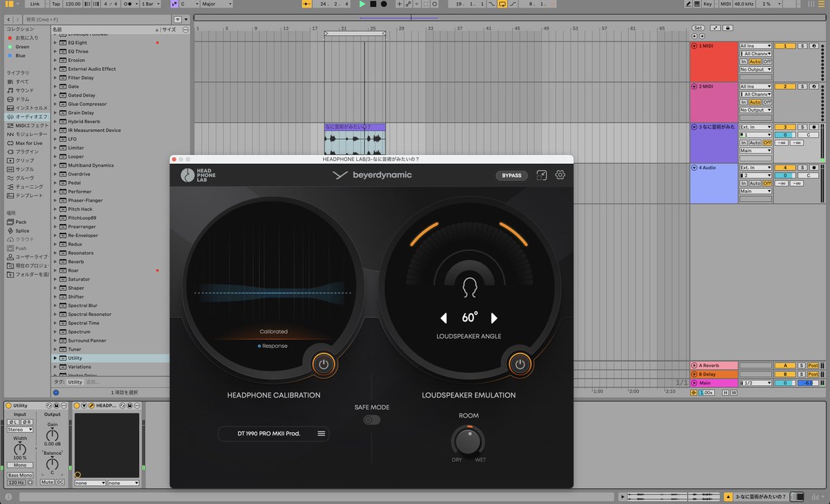Click the Utility Gain knob

52,433
